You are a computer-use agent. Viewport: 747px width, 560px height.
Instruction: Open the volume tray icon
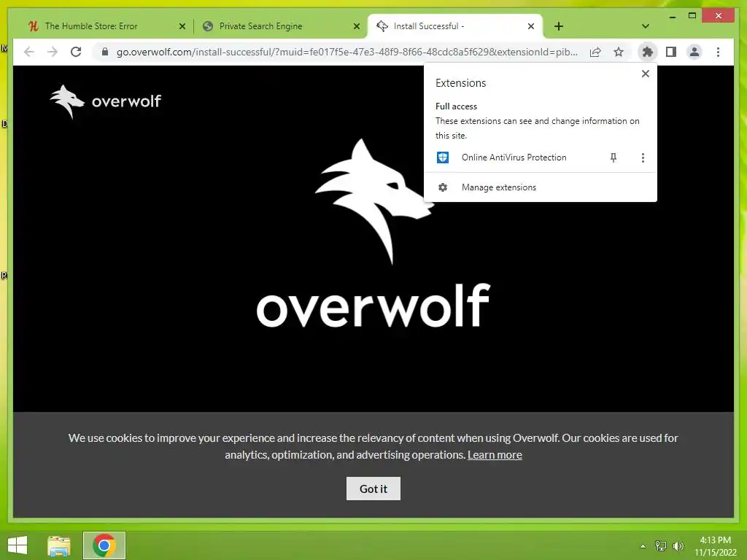[x=678, y=546]
